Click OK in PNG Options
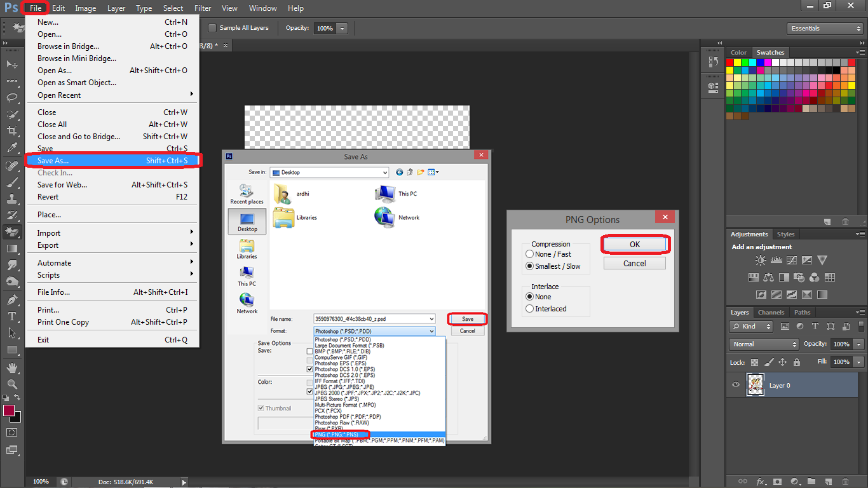Screen dimensions: 868x488 (635, 245)
